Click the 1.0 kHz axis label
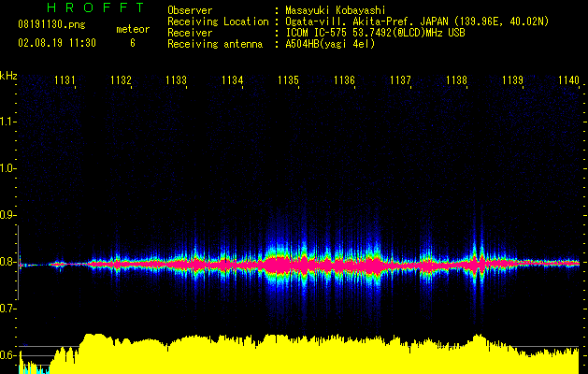The height and width of the screenshot is (374, 588). coord(7,168)
